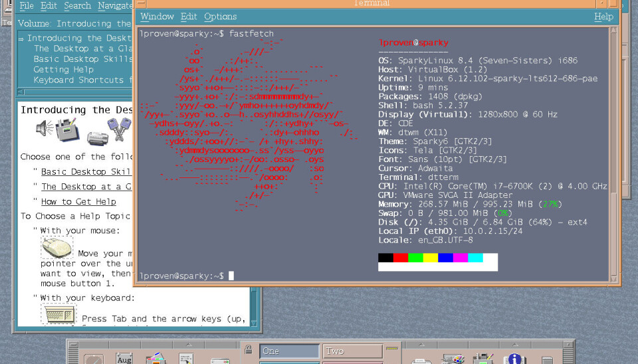Expand subpanel arrow above text editor icon
Image resolution: width=638 pixels, height=364 pixels.
[x=188, y=345]
